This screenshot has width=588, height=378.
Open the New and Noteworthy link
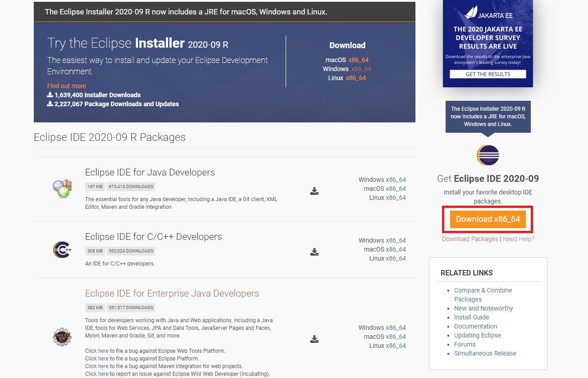[x=483, y=308]
